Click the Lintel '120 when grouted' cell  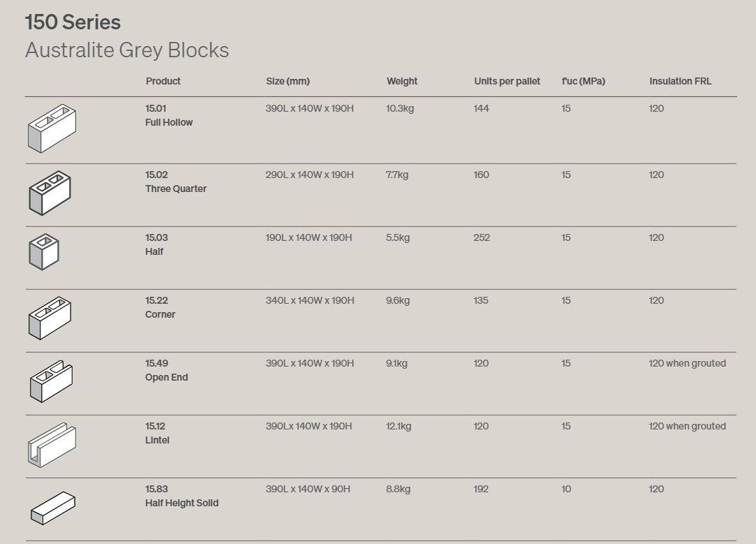687,426
